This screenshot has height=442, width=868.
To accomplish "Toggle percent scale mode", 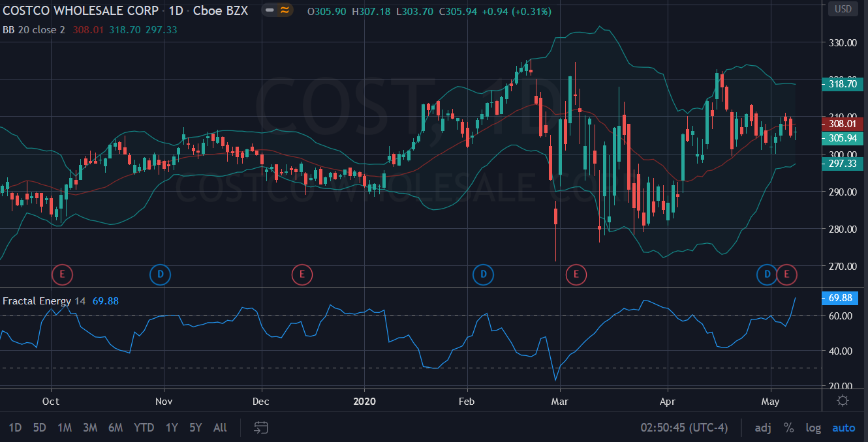I will pyautogui.click(x=789, y=428).
